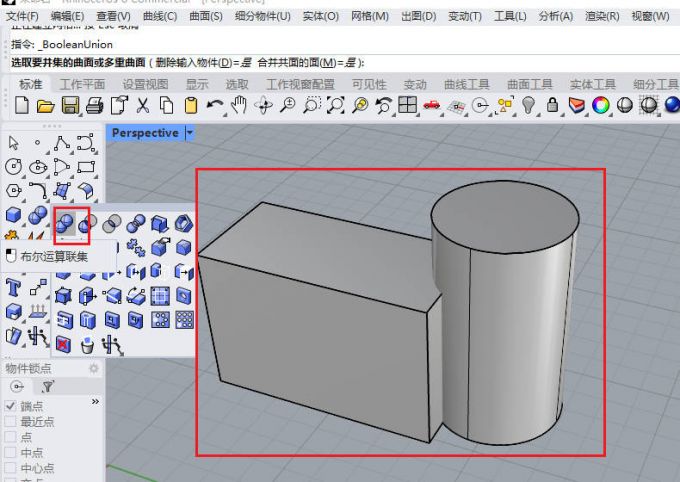Click the Boolean Split two-spheres icon
680x482 pixels.
click(136, 224)
